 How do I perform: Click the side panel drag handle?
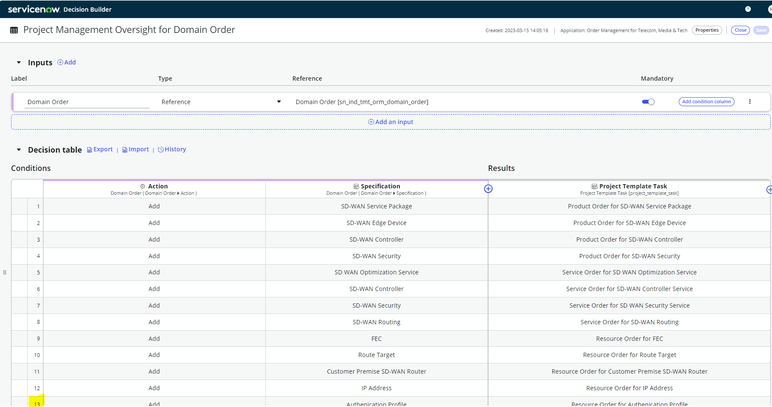pyautogui.click(x=4, y=272)
